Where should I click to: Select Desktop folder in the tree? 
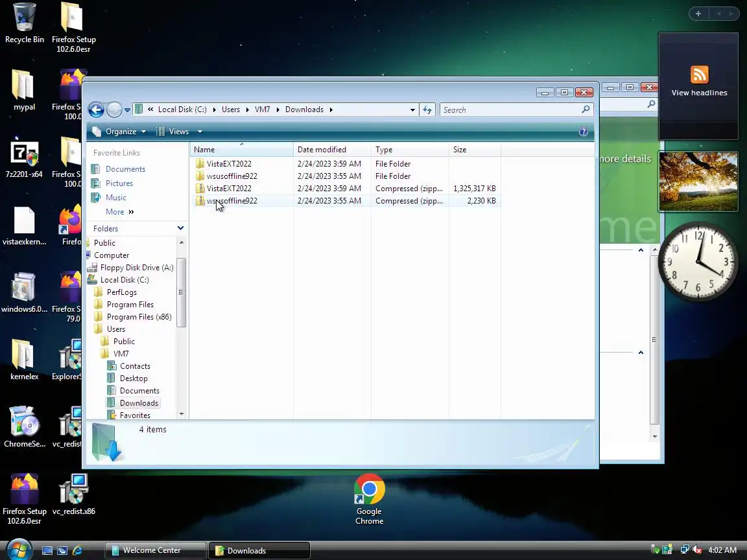[134, 379]
